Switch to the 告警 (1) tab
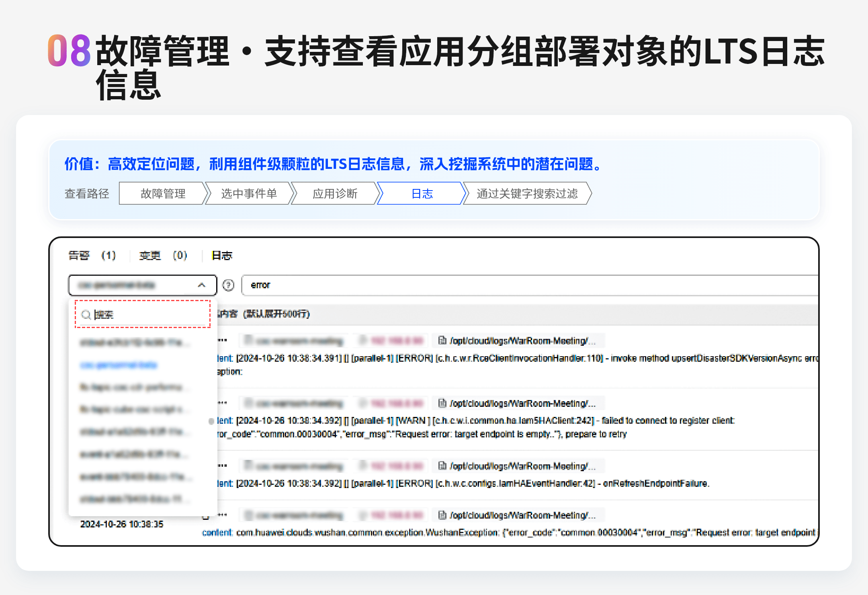 coord(92,255)
